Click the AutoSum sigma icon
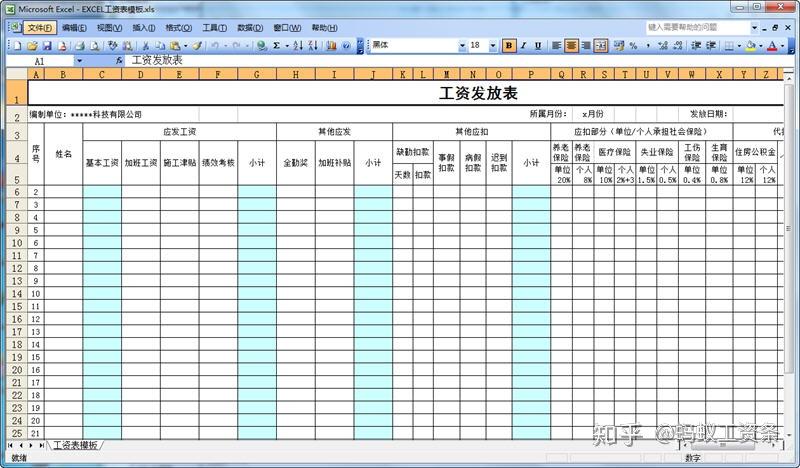The image size is (800, 468). [x=277, y=46]
